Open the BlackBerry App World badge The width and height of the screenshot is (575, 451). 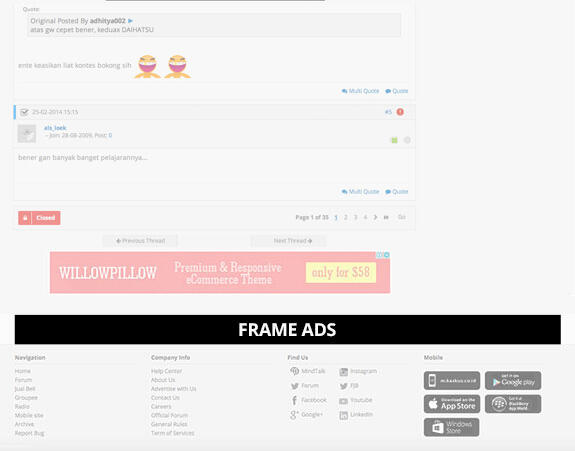pos(513,404)
